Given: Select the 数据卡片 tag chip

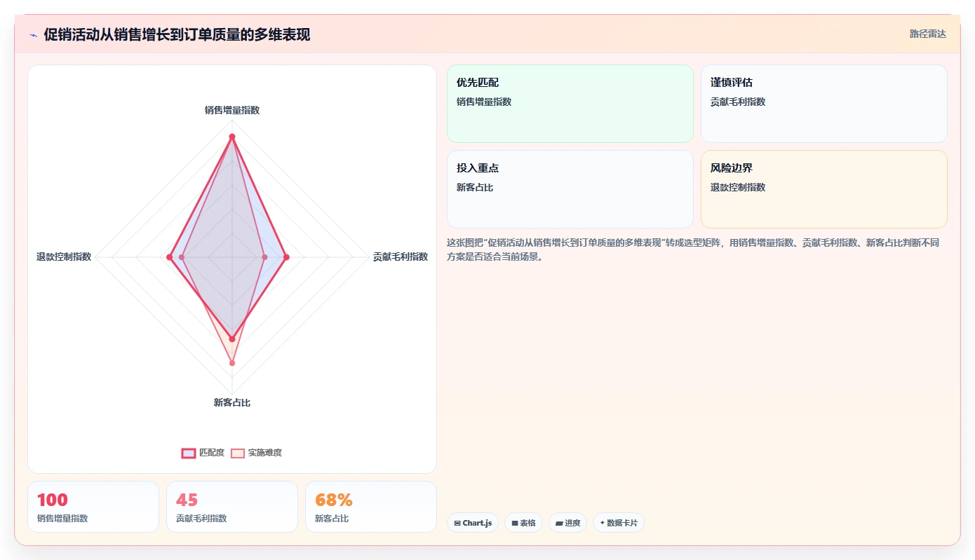Looking at the screenshot, I should coord(618,523).
